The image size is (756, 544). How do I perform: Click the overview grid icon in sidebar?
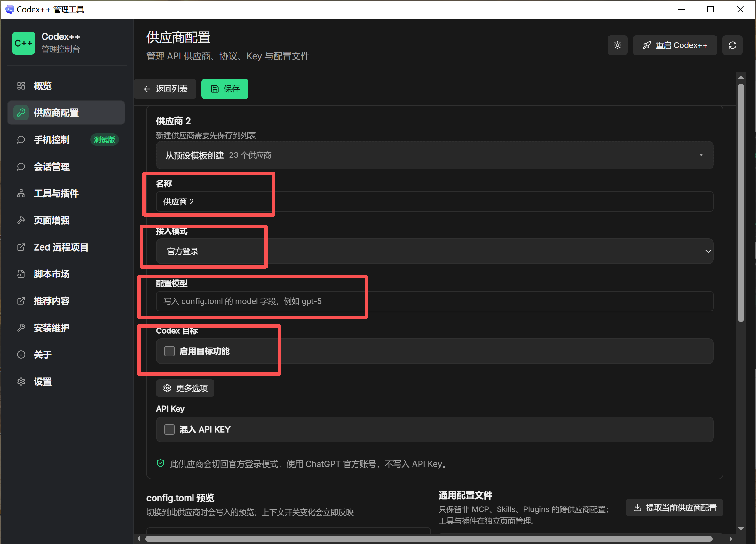tap(21, 86)
